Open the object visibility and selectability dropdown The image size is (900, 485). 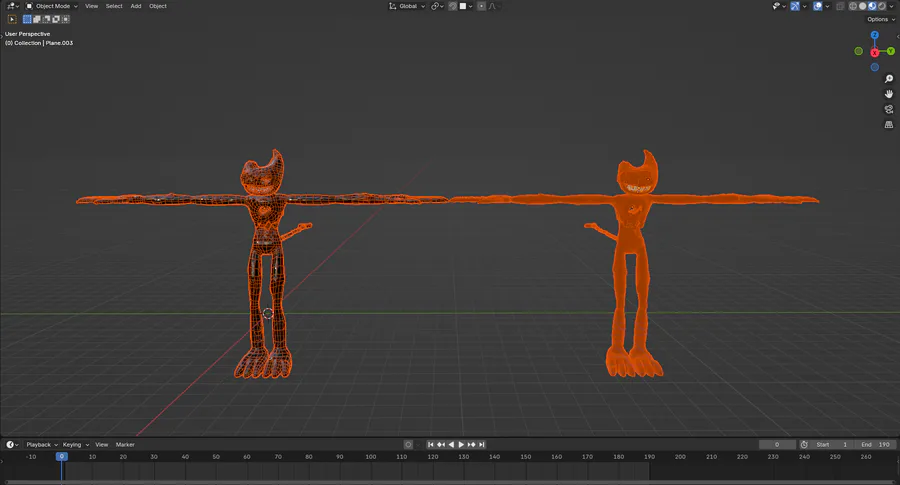(779, 6)
